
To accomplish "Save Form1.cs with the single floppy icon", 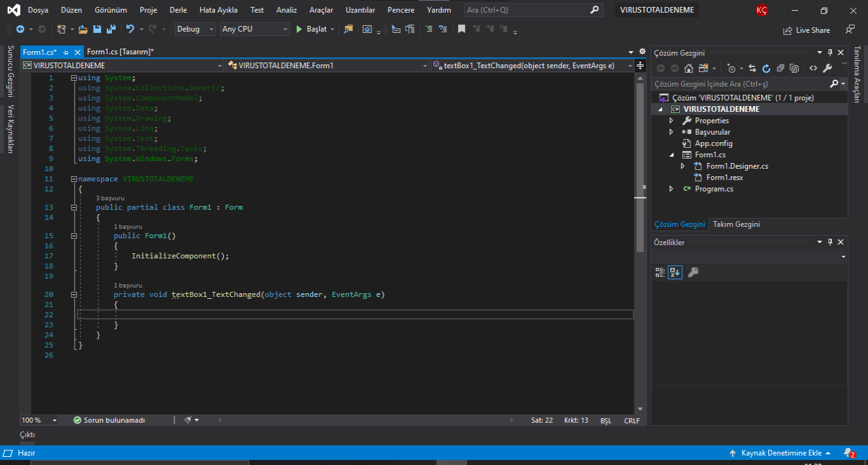I will [97, 29].
